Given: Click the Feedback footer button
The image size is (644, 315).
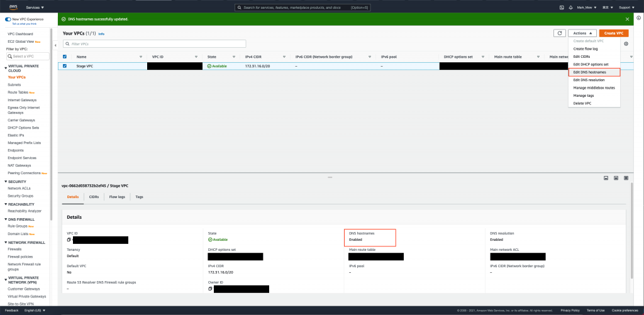Looking at the screenshot, I should point(11,310).
